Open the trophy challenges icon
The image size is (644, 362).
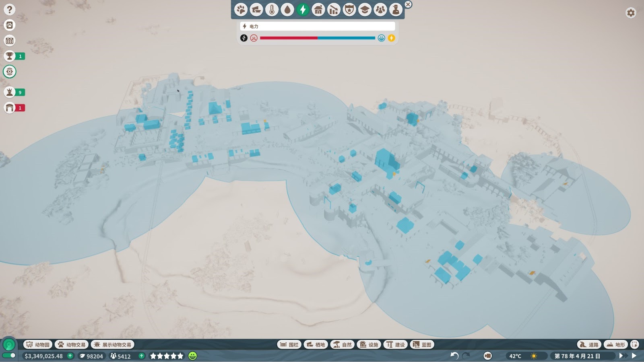tap(10, 56)
